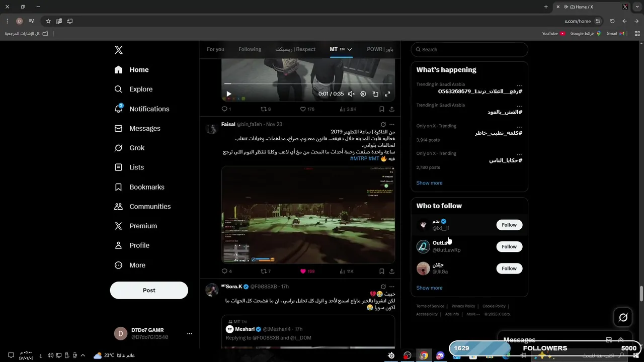Click the Post button
The image size is (644, 362).
pyautogui.click(x=149, y=290)
